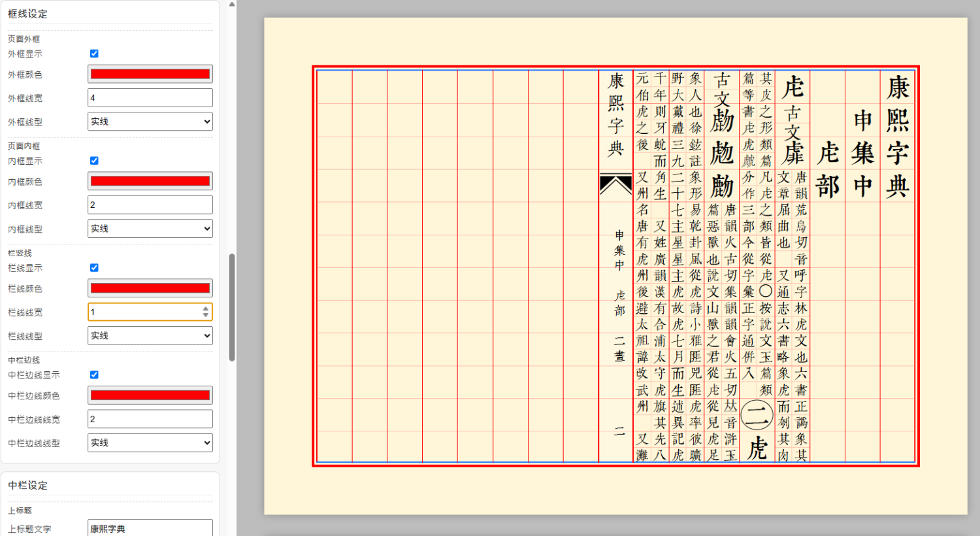Change the 内框颜色 color swatch

click(150, 182)
